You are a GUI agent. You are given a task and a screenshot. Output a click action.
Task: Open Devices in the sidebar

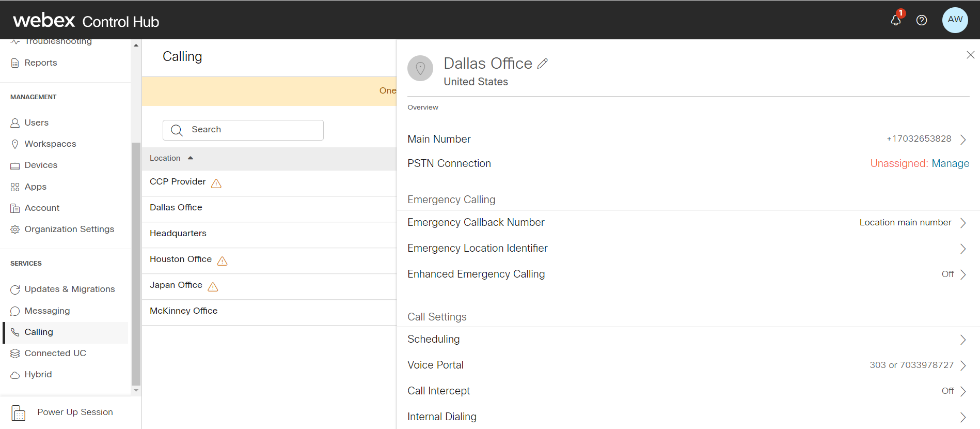pos(41,165)
